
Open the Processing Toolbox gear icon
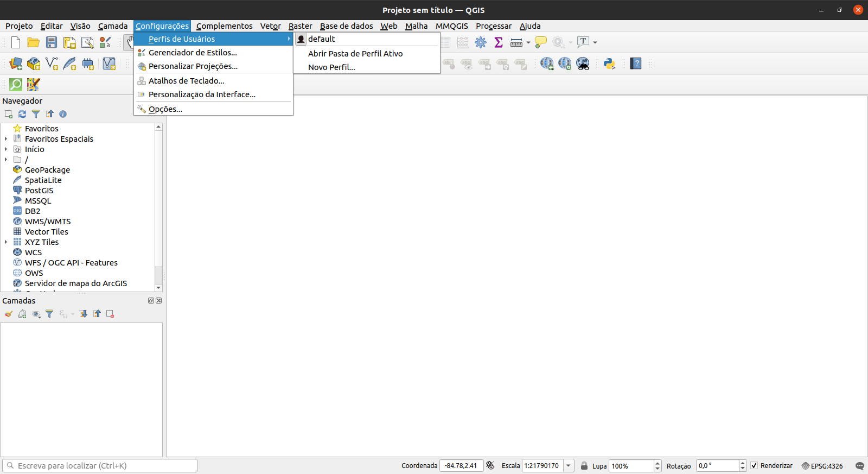coord(481,42)
